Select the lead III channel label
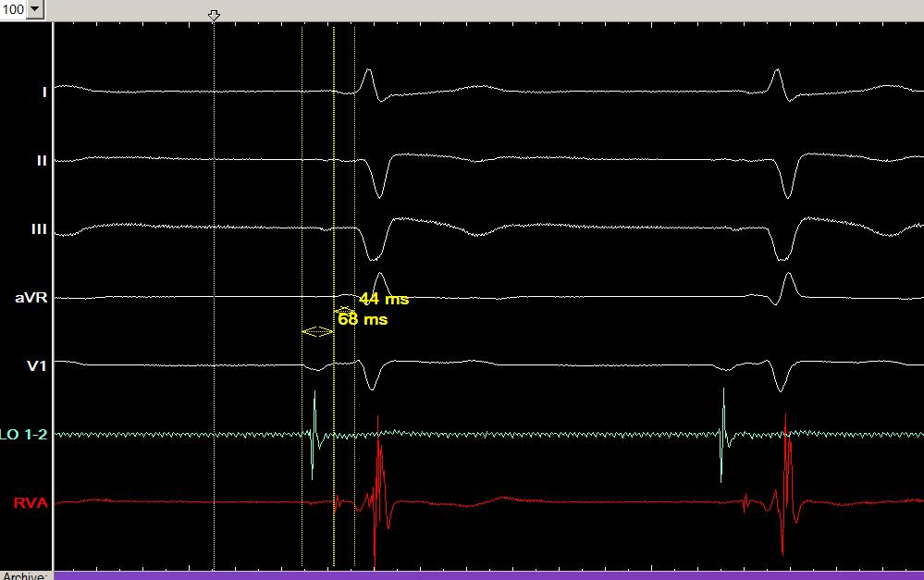This screenshot has height=580, width=924. pos(39,228)
